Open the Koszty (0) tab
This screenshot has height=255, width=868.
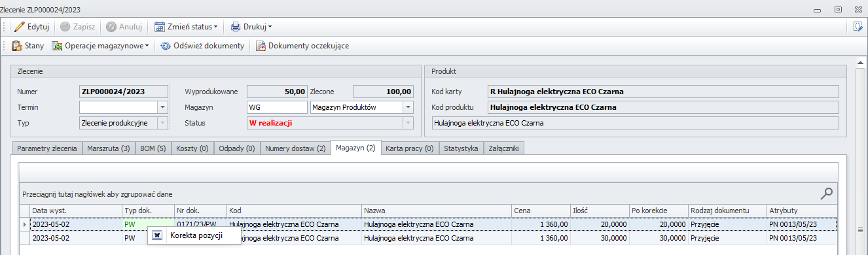[x=192, y=148]
